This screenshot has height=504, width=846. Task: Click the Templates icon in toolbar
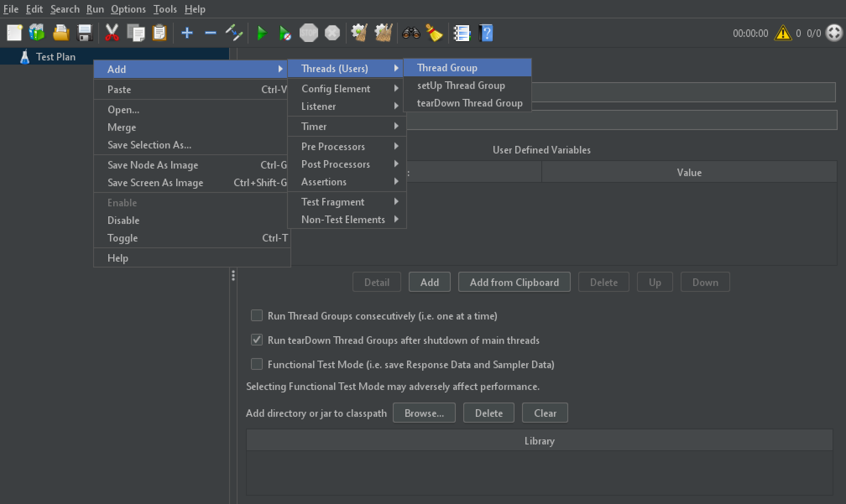pyautogui.click(x=37, y=33)
